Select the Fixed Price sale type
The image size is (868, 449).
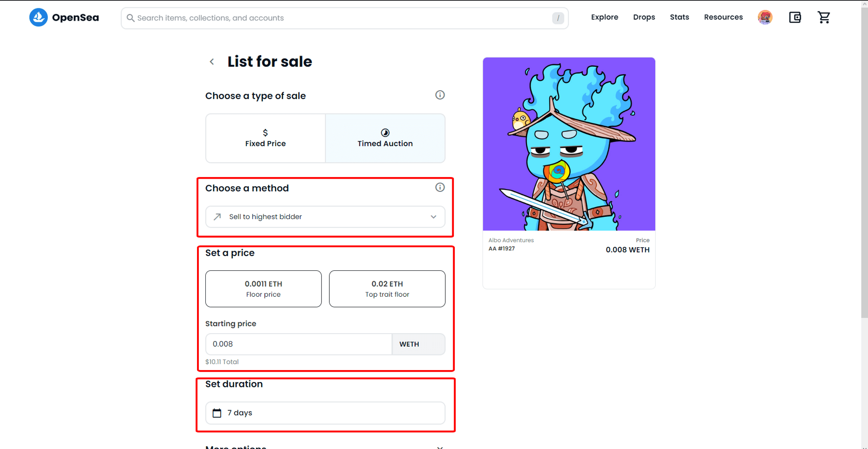tap(265, 138)
